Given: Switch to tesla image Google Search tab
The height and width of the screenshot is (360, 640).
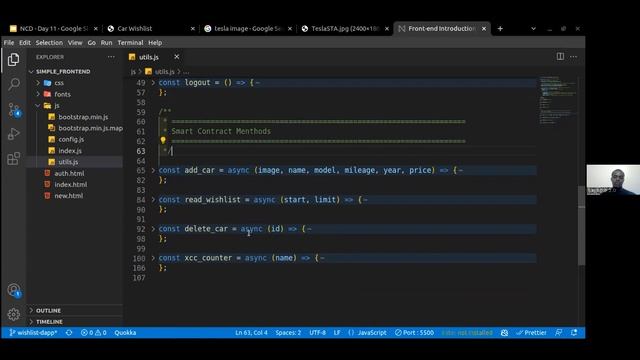Looking at the screenshot, I should [x=248, y=29].
